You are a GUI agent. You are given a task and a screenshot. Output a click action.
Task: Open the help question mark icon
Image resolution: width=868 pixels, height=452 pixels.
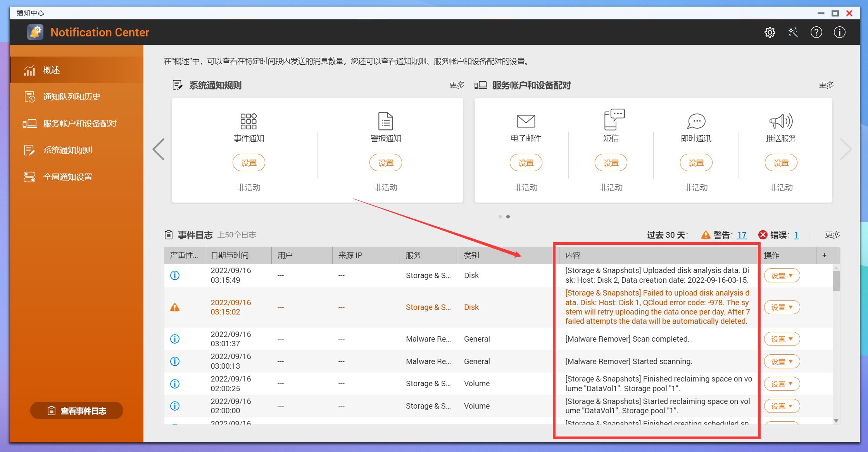816,33
